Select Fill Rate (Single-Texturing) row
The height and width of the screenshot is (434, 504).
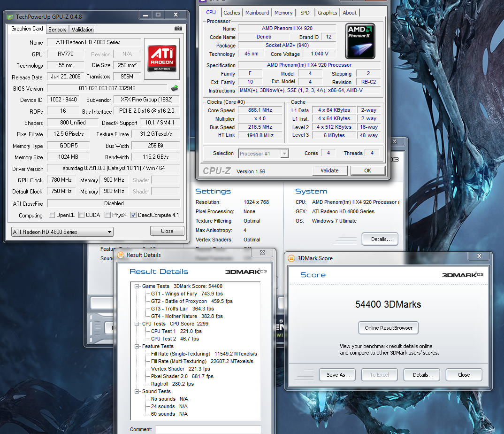pyautogui.click(x=204, y=354)
